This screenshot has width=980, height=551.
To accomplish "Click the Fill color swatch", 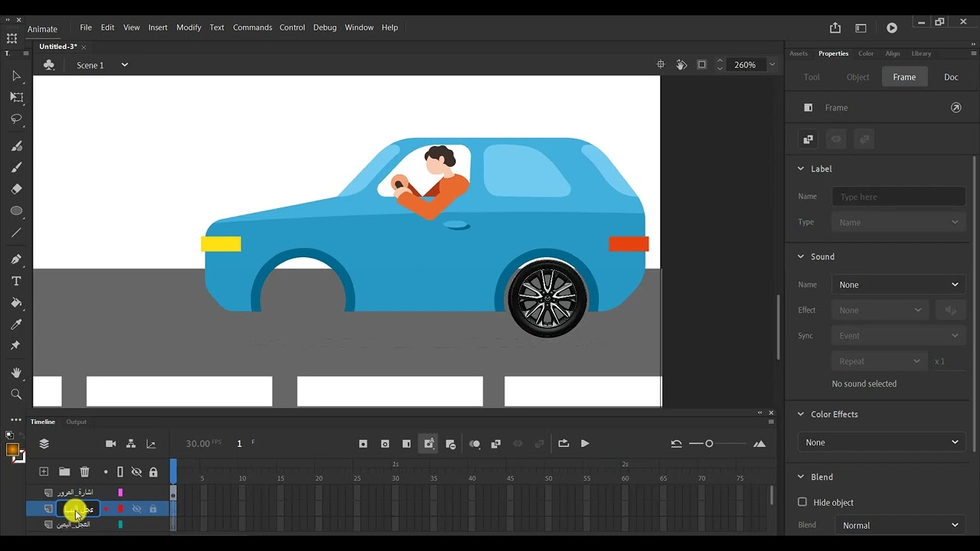I will pos(12,450).
